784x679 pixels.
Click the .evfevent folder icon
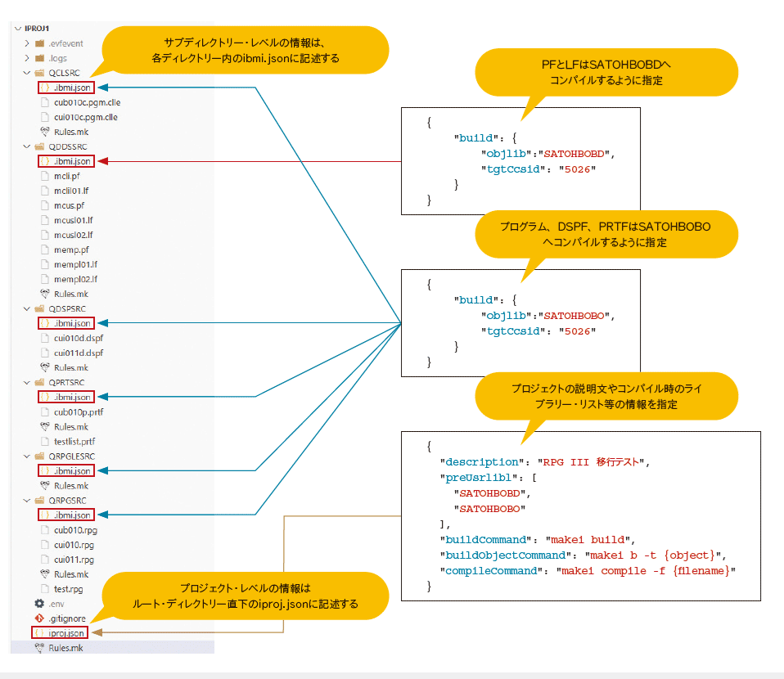(38, 43)
